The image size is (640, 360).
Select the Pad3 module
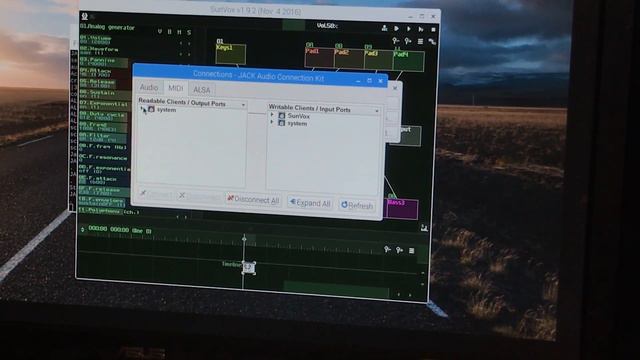coord(378,60)
